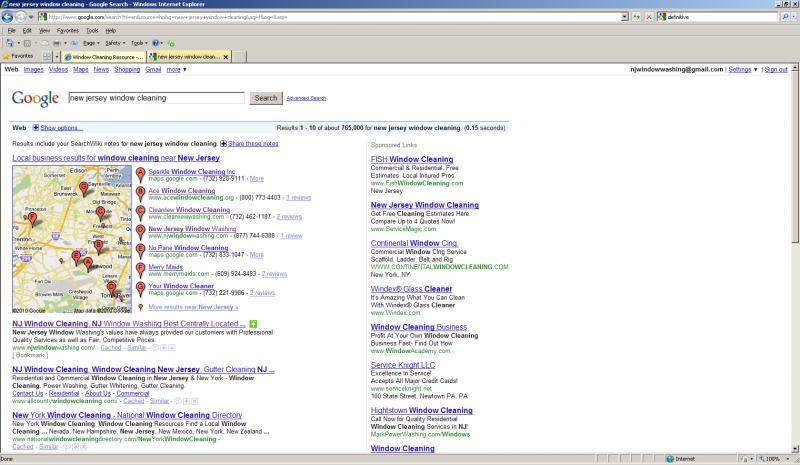
Task: Open the Windex Glass Cleaner sponsored link
Action: (x=411, y=289)
